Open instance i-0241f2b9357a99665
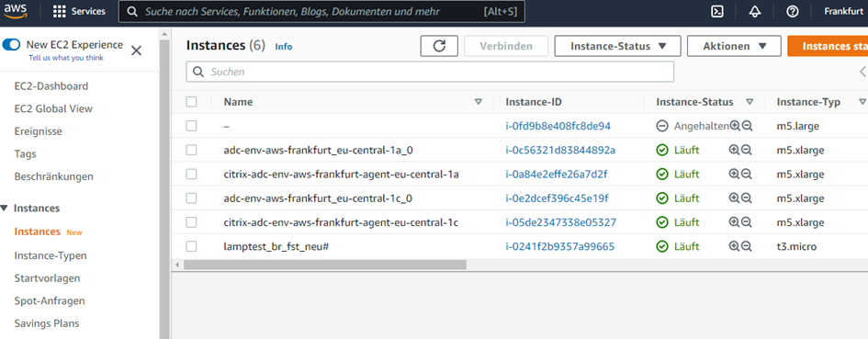 coord(559,246)
